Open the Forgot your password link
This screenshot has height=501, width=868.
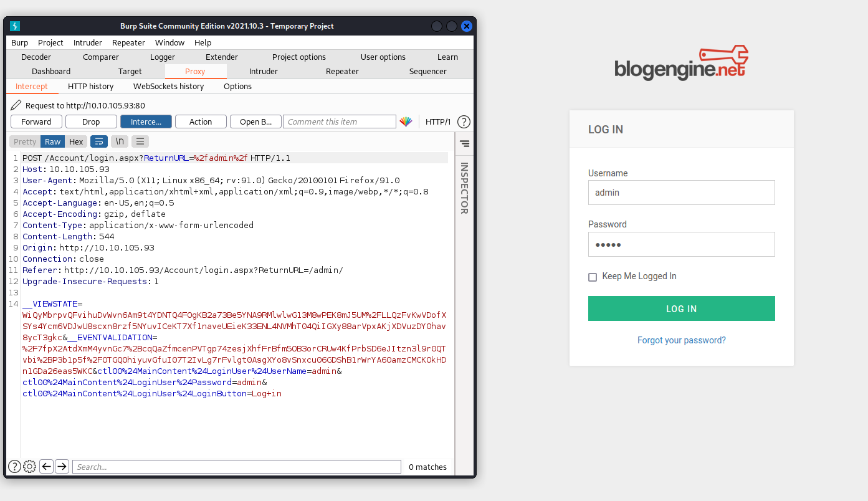pyautogui.click(x=682, y=340)
